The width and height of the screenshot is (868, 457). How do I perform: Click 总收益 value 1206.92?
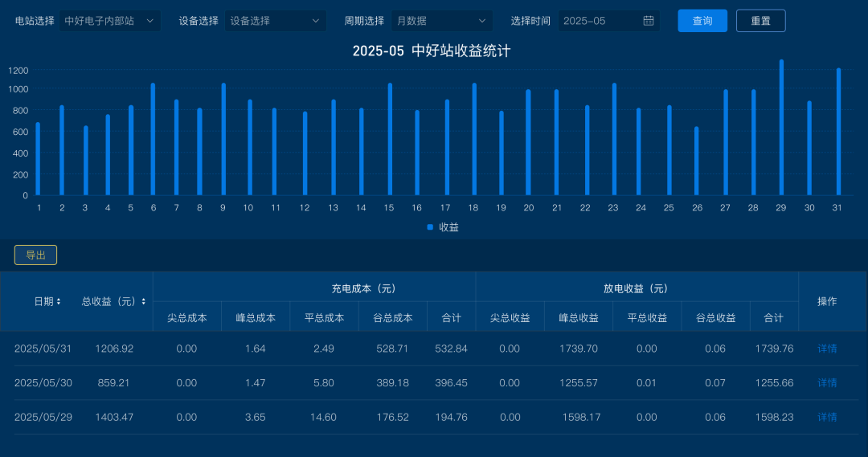coord(114,349)
